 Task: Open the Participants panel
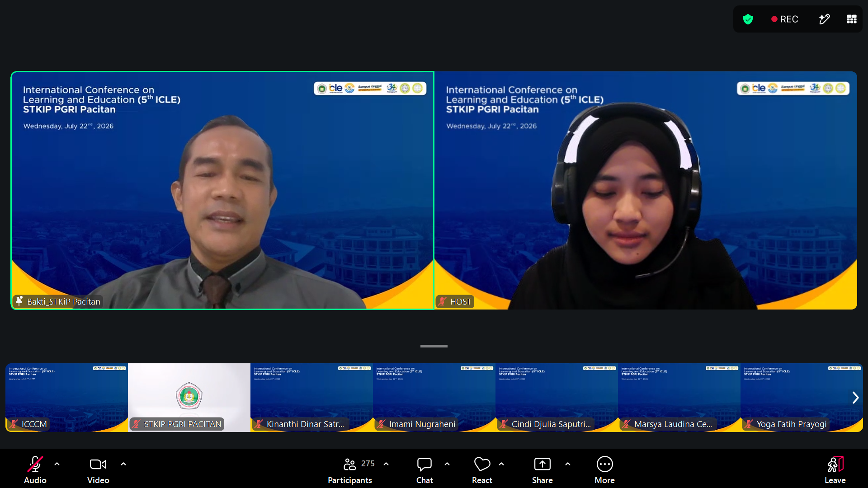pyautogui.click(x=350, y=470)
